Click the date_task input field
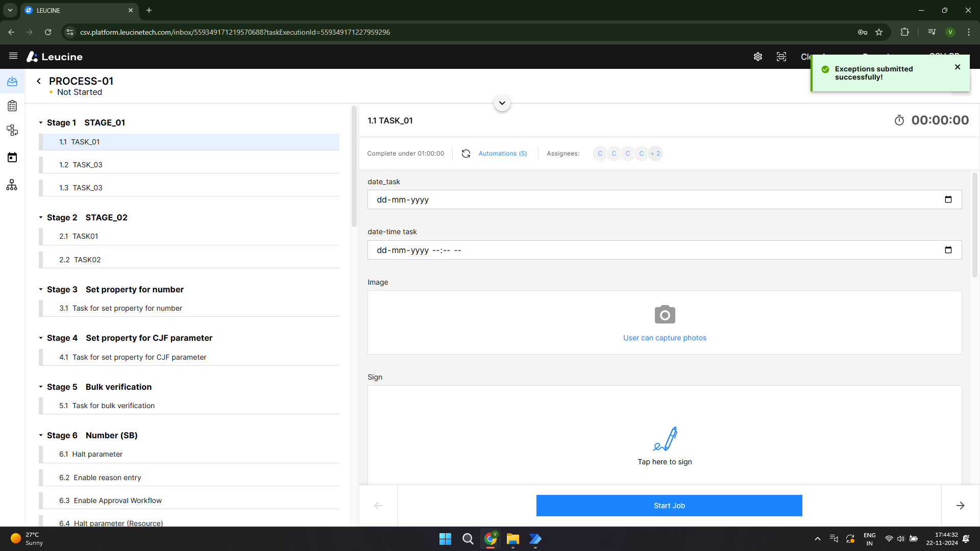The image size is (980, 551). coord(665,199)
